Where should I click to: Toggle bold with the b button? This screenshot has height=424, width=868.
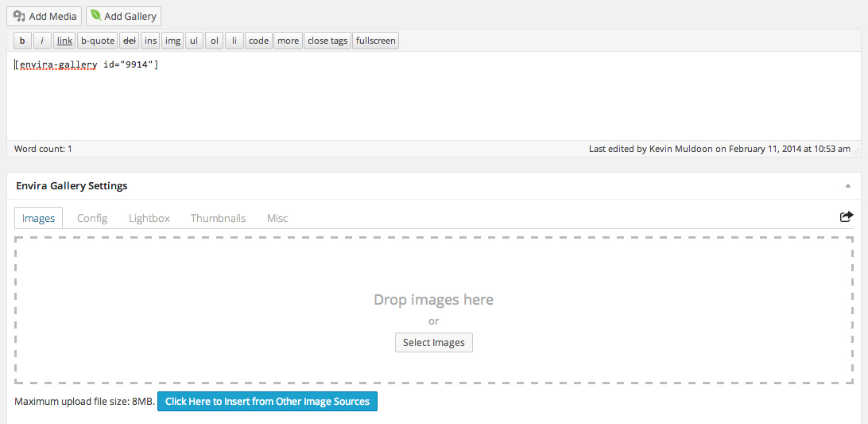22,41
